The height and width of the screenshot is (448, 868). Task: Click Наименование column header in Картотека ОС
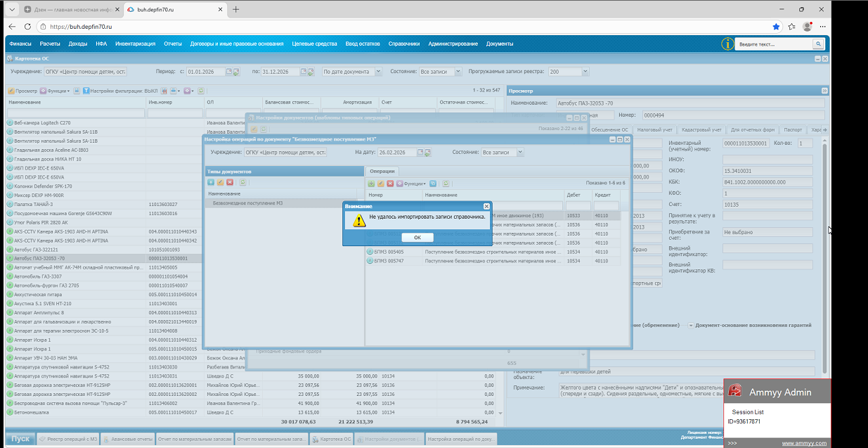tap(75, 103)
